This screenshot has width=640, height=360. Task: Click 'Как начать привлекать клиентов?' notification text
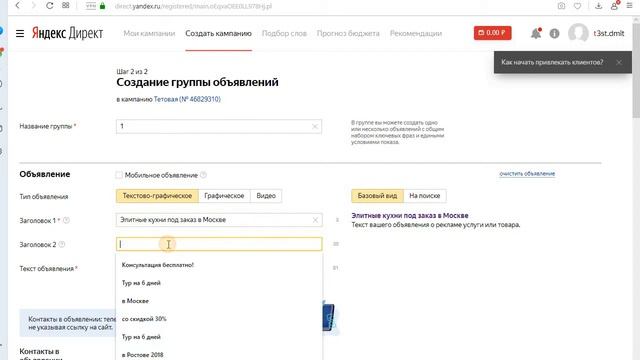tap(552, 62)
